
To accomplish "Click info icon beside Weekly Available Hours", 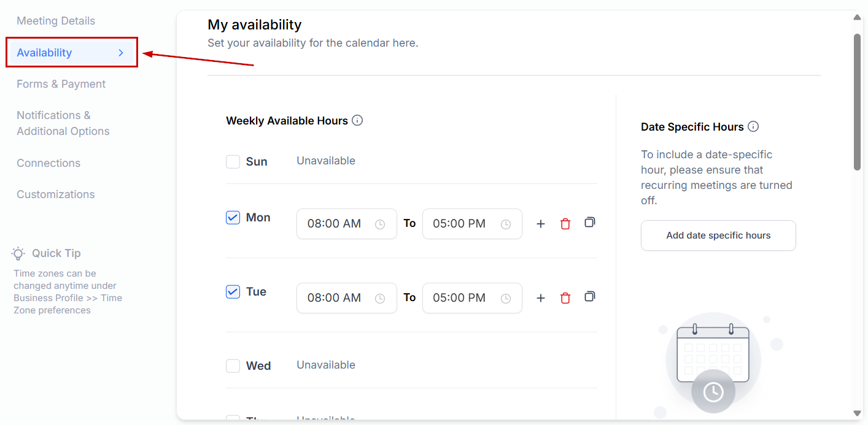I will click(357, 121).
